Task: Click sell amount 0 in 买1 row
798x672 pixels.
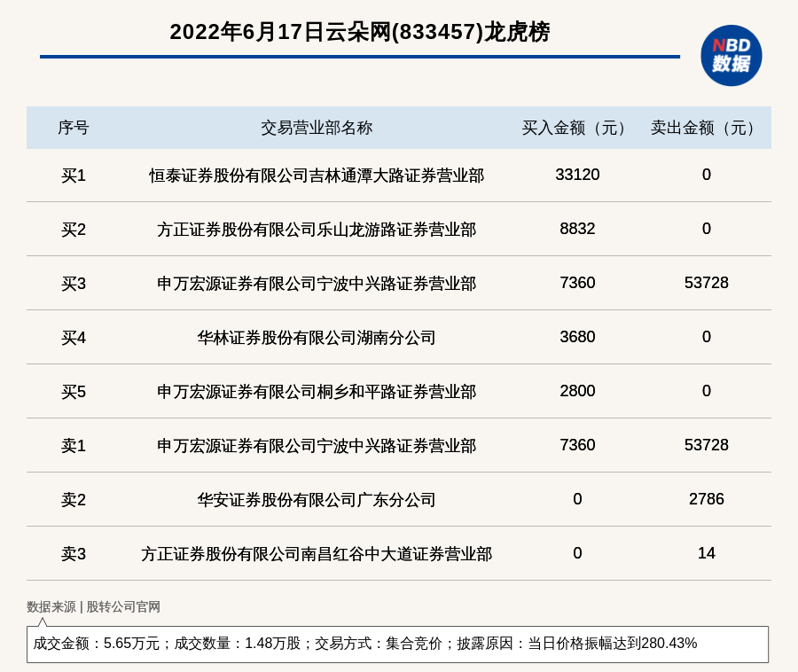Action: [707, 175]
